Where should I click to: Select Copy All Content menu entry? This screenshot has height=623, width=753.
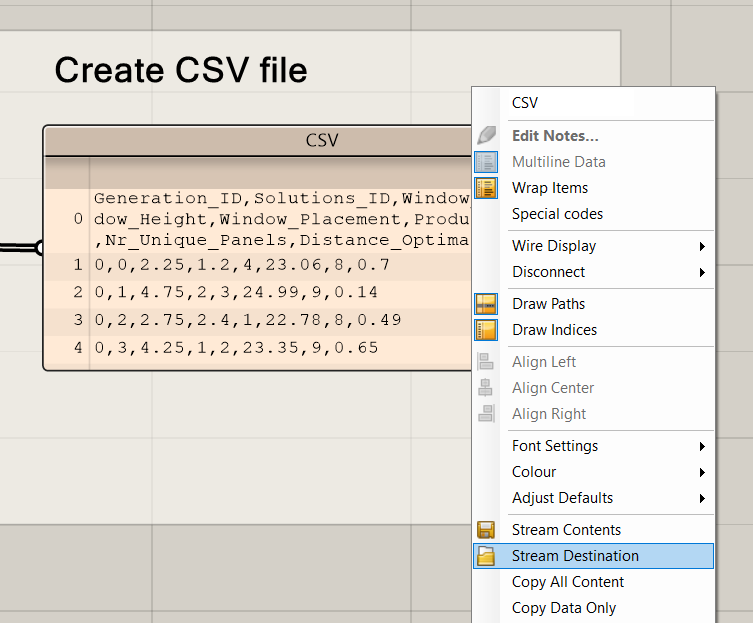(594, 582)
